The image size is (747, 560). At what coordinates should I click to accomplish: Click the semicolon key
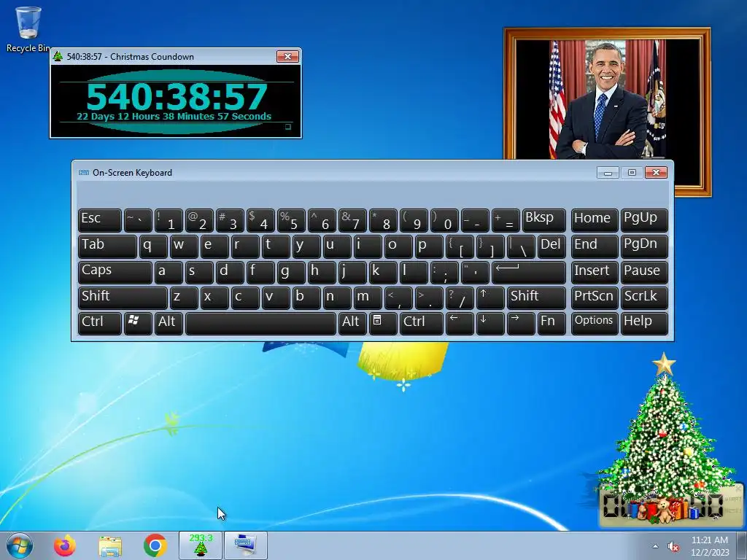(x=444, y=272)
